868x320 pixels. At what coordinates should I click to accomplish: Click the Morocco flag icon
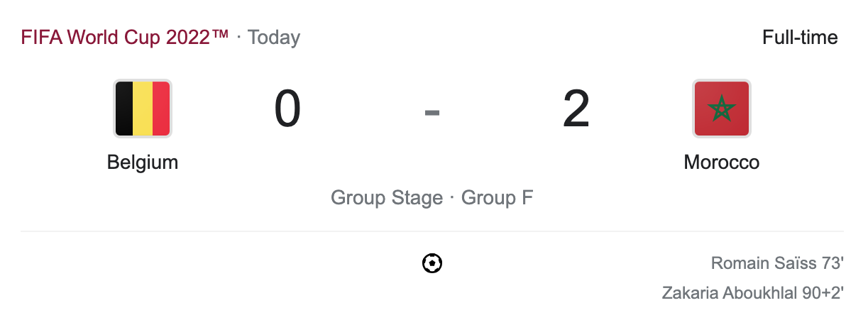[x=721, y=109]
